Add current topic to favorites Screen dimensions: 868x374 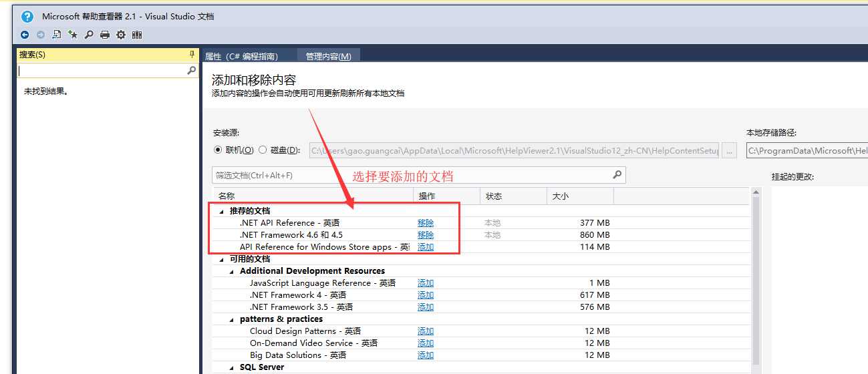click(x=73, y=35)
